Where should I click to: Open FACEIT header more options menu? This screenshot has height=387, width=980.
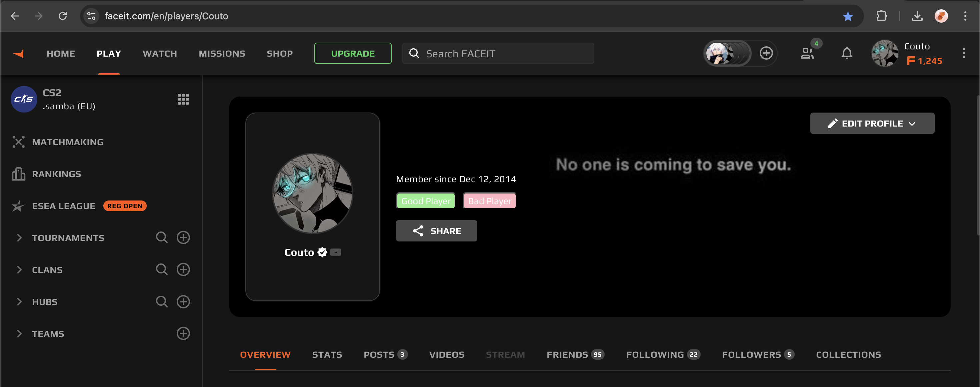(x=964, y=53)
